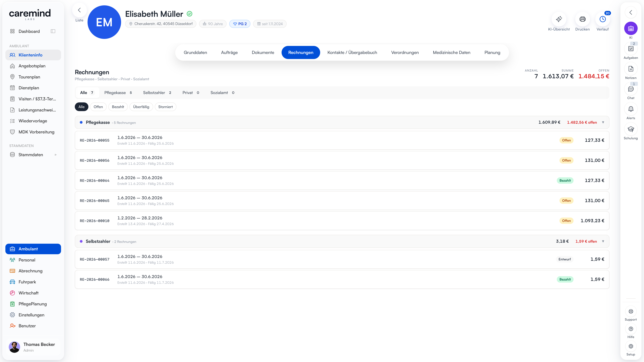Open the Schulung graduation cap icon
Image resolution: width=644 pixels, height=362 pixels.
pyautogui.click(x=631, y=129)
